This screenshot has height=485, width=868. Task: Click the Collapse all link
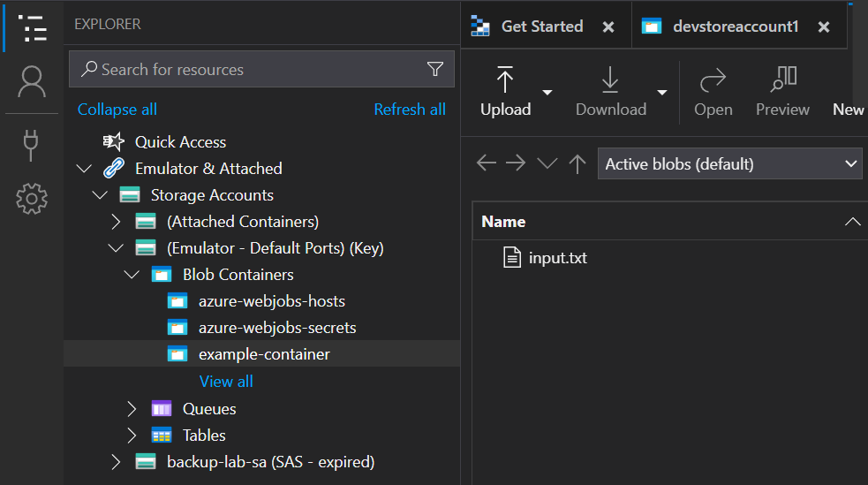[117, 110]
